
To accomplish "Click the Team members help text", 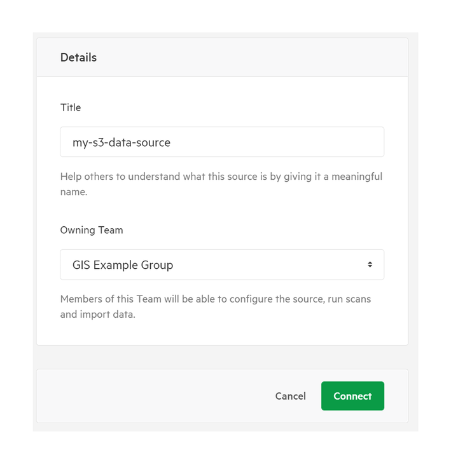I will (215, 306).
